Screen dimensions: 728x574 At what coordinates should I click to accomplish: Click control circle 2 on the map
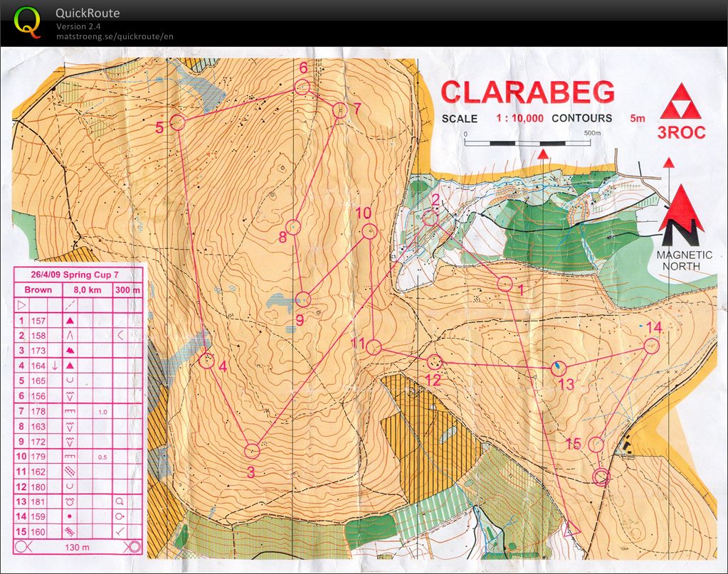coord(431,218)
